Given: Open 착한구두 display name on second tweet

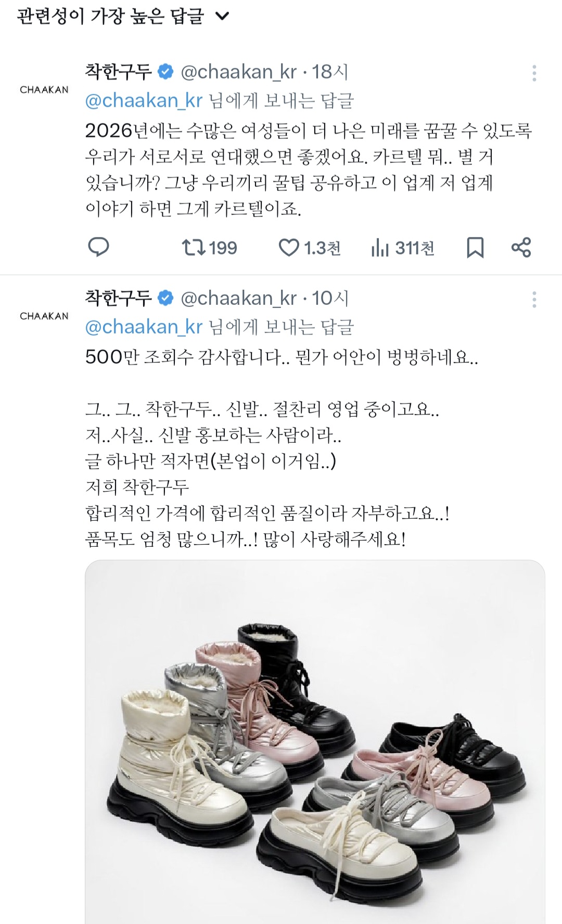Looking at the screenshot, I should pos(119,298).
